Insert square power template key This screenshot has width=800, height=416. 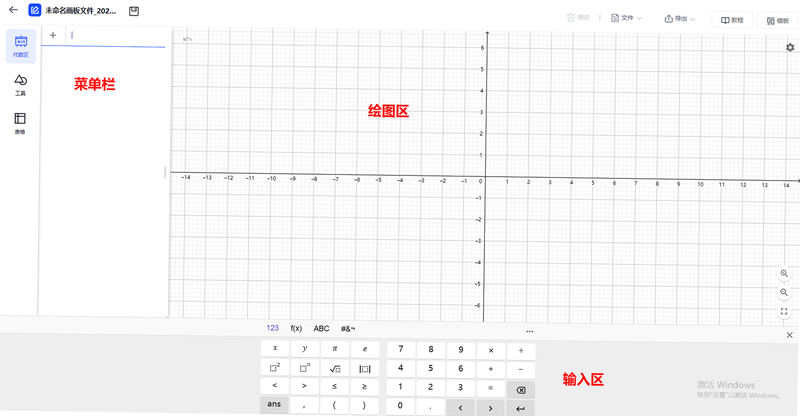click(x=274, y=368)
